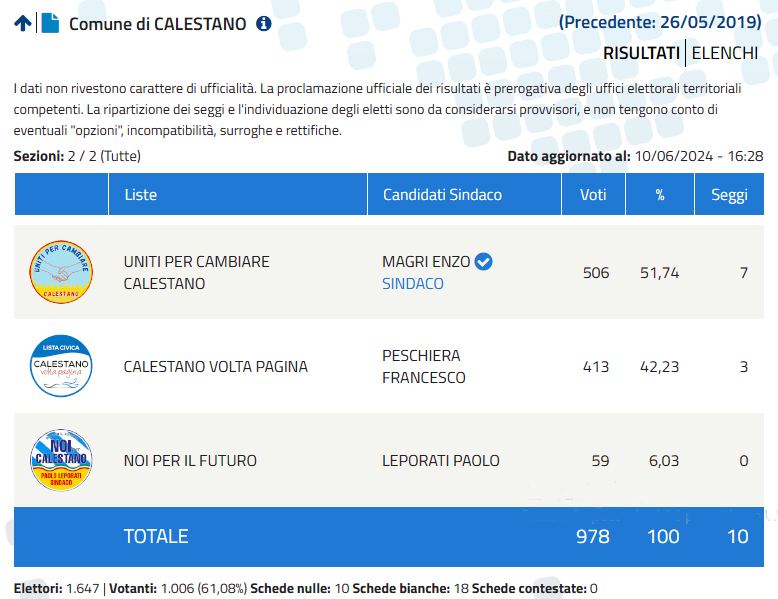This screenshot has width=778, height=599.
Task: Click candidate name PESCHIERA FRANCESCO
Action: [x=424, y=367]
